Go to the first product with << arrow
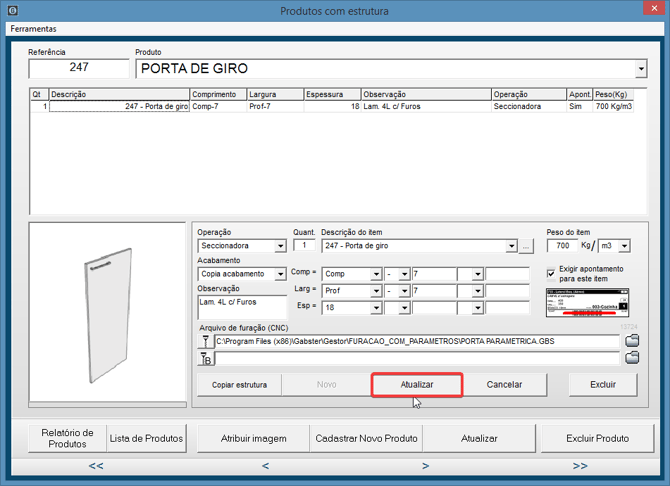 [x=96, y=466]
